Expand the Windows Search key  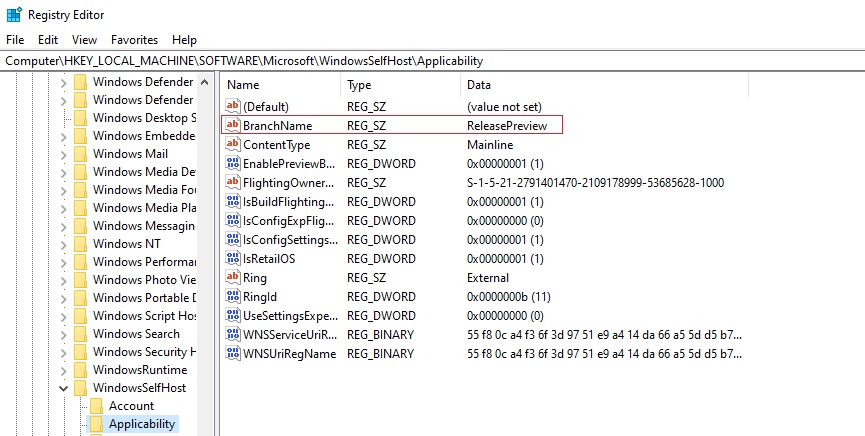point(63,334)
